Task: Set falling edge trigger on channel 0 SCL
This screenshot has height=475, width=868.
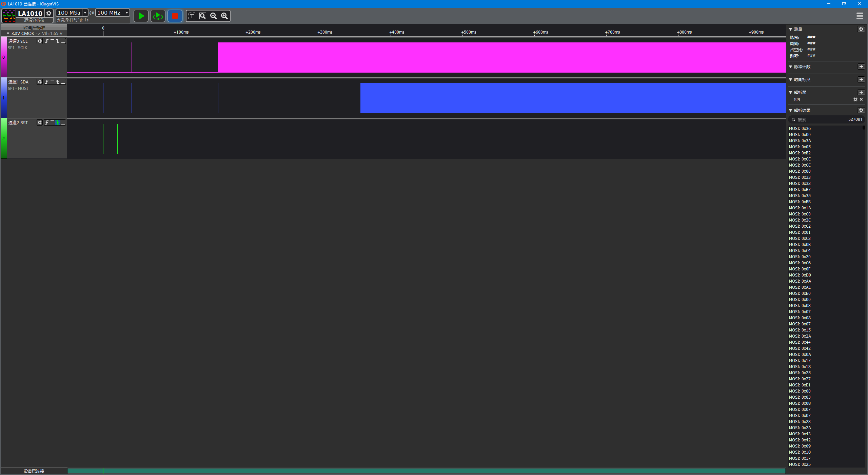Action: (x=58, y=41)
